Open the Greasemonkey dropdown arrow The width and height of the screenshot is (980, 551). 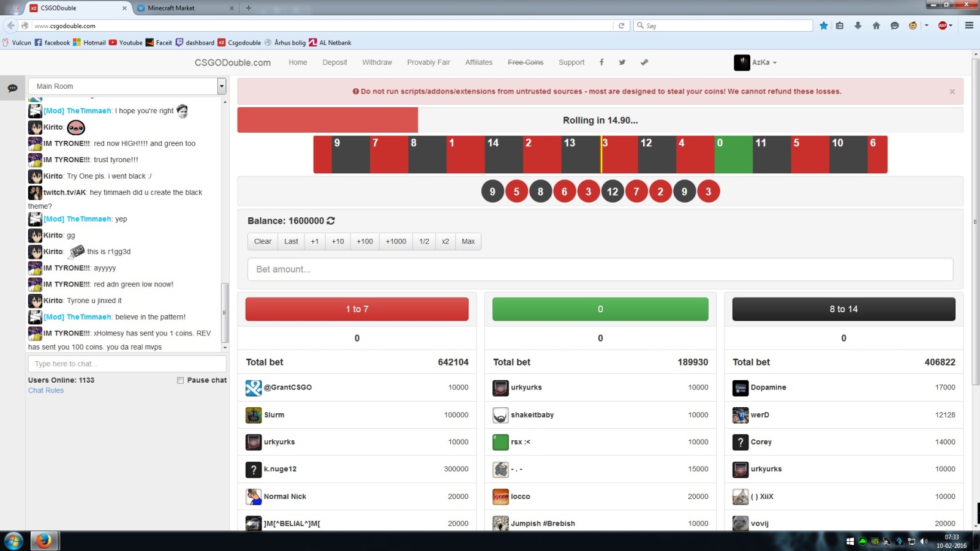[x=926, y=26]
